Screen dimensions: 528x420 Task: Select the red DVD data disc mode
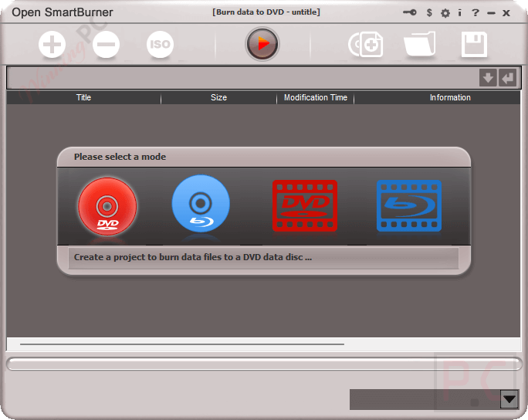click(x=107, y=206)
